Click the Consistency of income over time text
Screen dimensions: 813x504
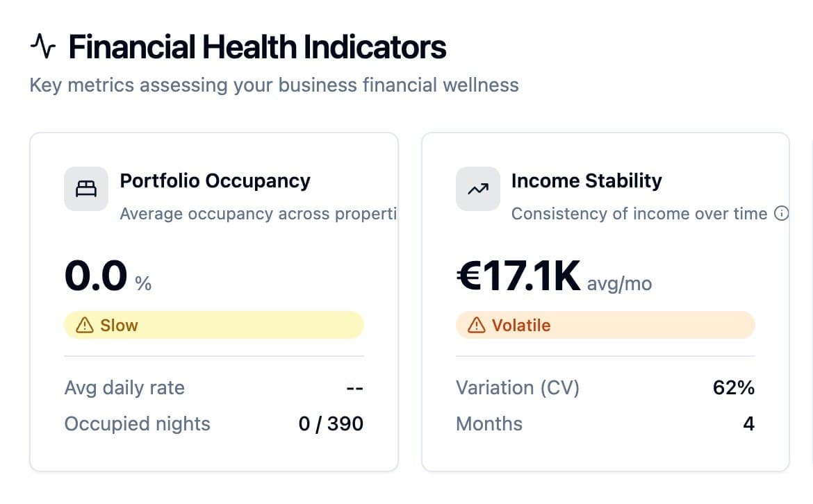coord(639,214)
